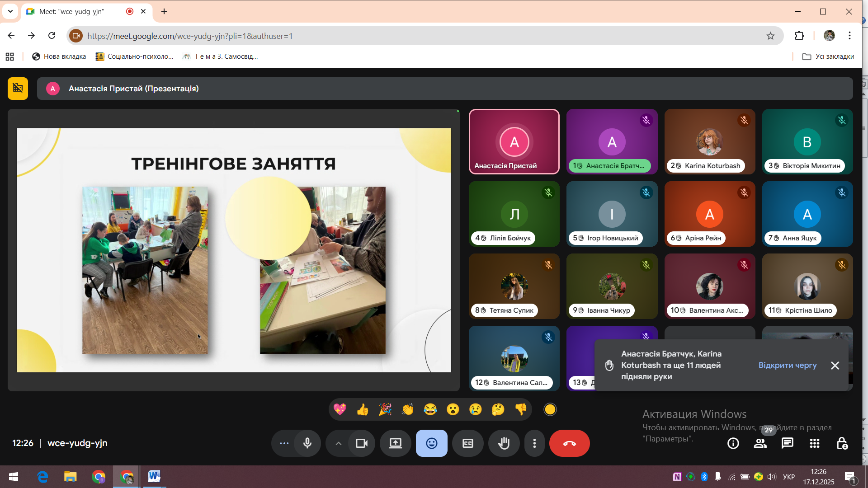
Task: Open the people list icon
Action: pyautogui.click(x=760, y=443)
